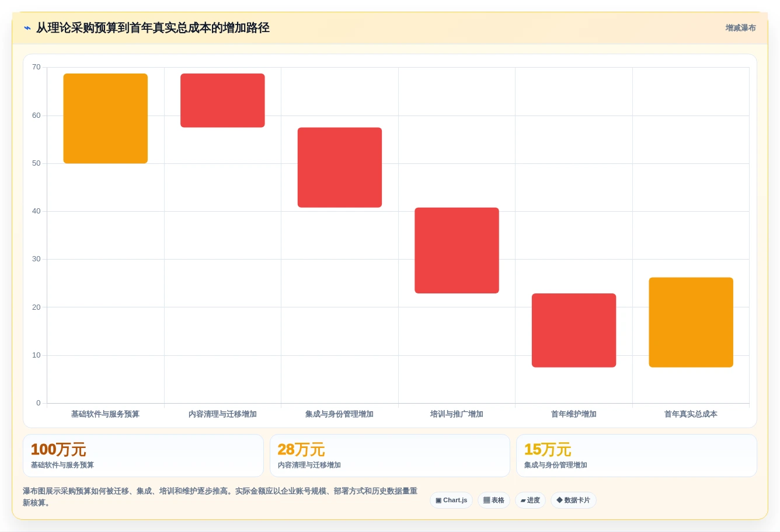
Task: Click x-axis label 集成与身份管理增加
Action: [x=339, y=414]
